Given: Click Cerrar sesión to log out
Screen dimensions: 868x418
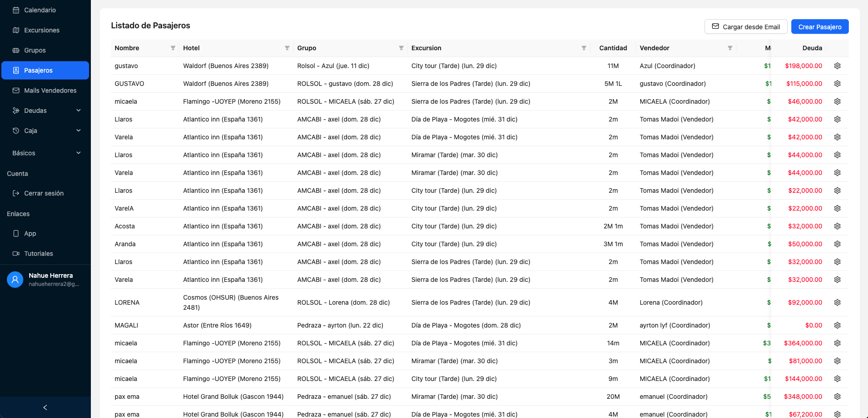Looking at the screenshot, I should (x=44, y=193).
